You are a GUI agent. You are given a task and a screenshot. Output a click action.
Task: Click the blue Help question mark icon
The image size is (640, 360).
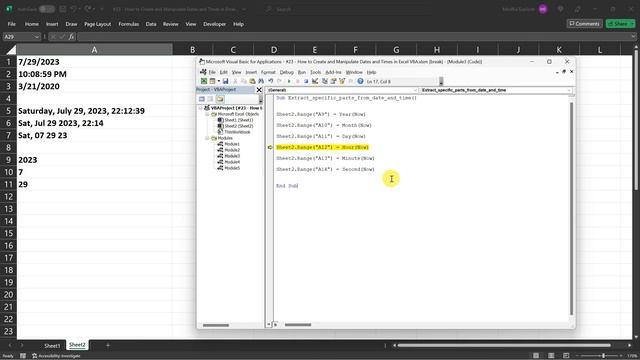[x=360, y=81]
